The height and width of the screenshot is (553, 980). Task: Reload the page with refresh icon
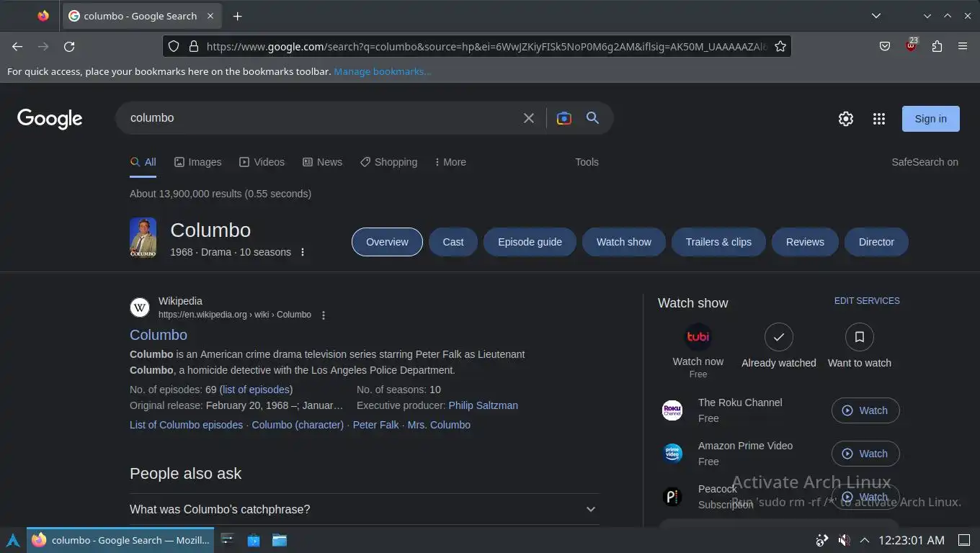[69, 46]
